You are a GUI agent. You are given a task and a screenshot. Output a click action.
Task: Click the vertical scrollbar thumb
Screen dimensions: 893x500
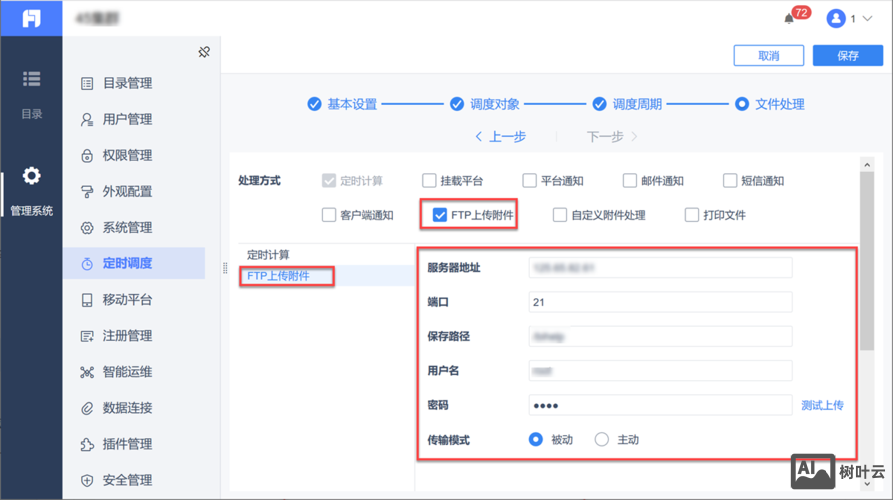pos(867,261)
